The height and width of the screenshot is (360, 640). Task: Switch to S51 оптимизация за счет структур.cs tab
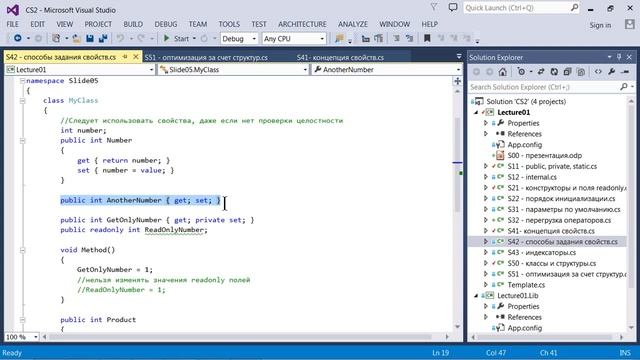pyautogui.click(x=206, y=58)
